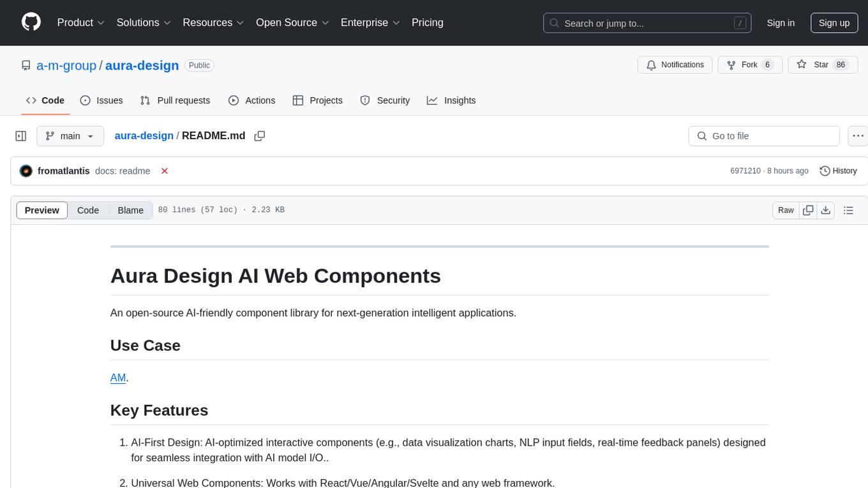Copy the README.md file path
The width and height of the screenshot is (868, 488).
(x=260, y=136)
